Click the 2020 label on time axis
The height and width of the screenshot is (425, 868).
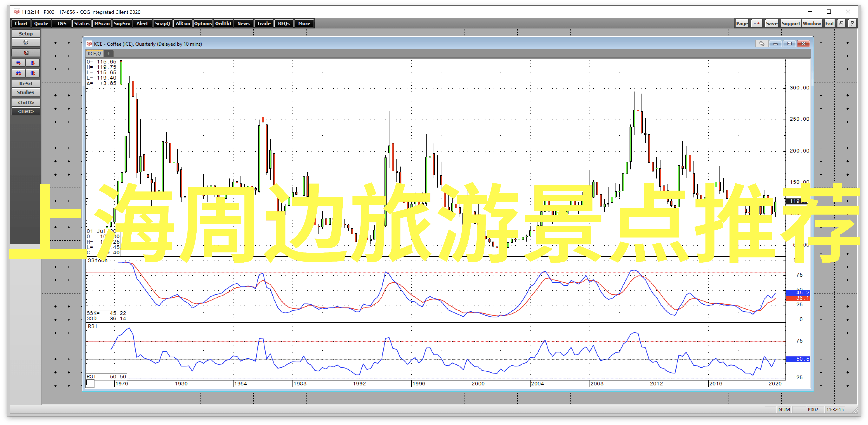coord(775,384)
